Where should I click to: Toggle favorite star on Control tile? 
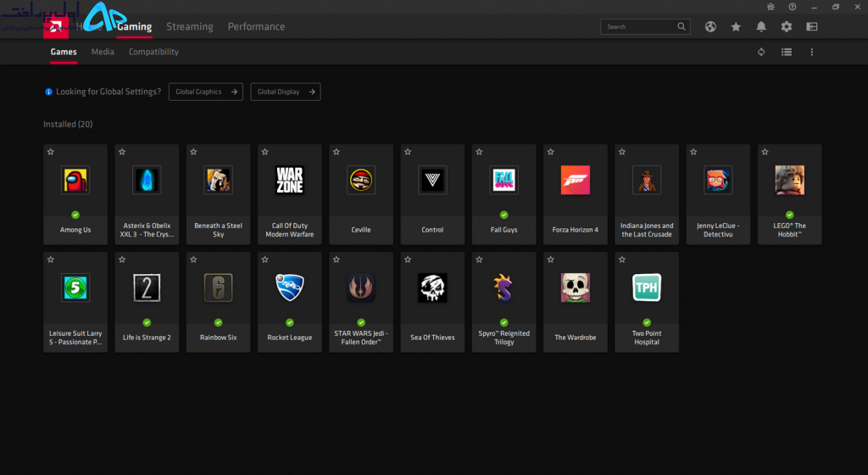408,152
